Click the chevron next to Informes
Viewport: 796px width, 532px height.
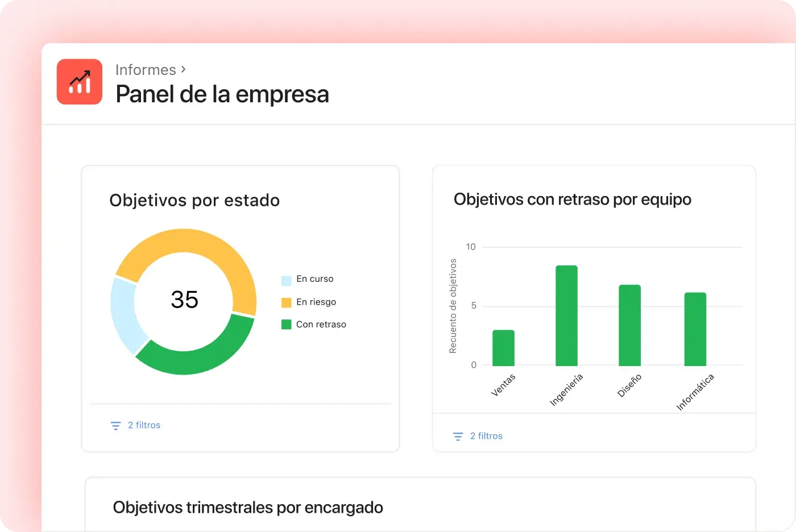[x=183, y=69]
